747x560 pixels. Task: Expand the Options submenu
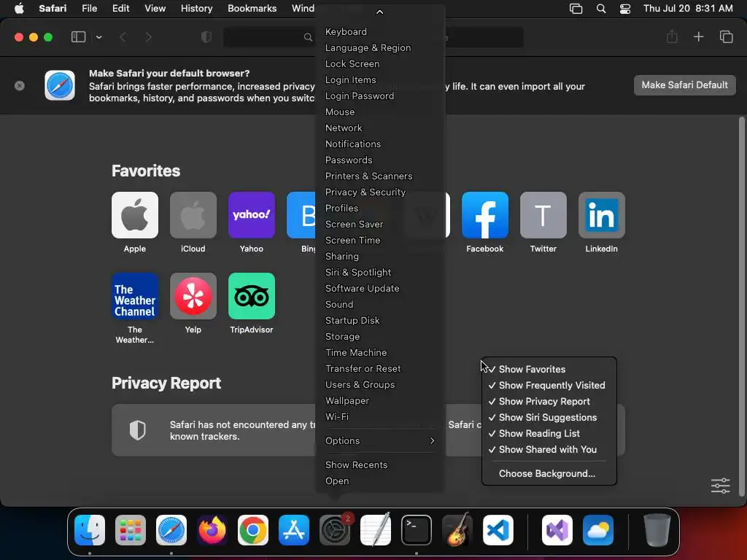[379, 441]
